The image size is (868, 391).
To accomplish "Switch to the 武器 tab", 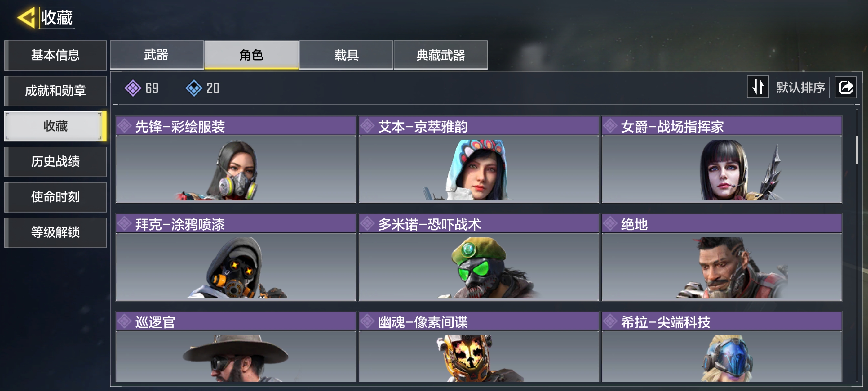I will 157,55.
